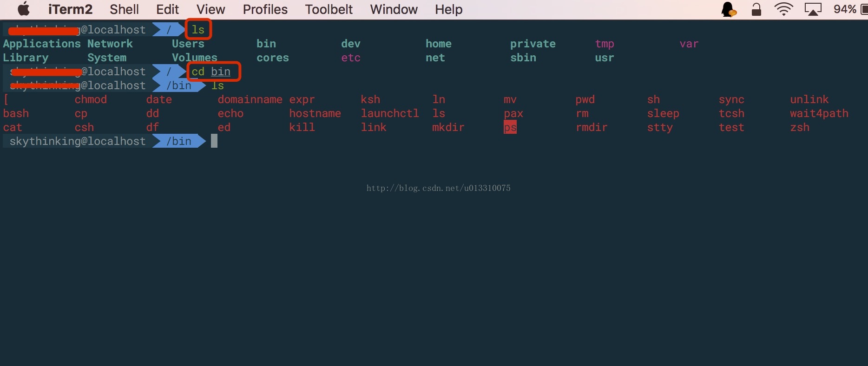Click the ksh file name
This screenshot has height=366, width=868.
click(x=370, y=99)
